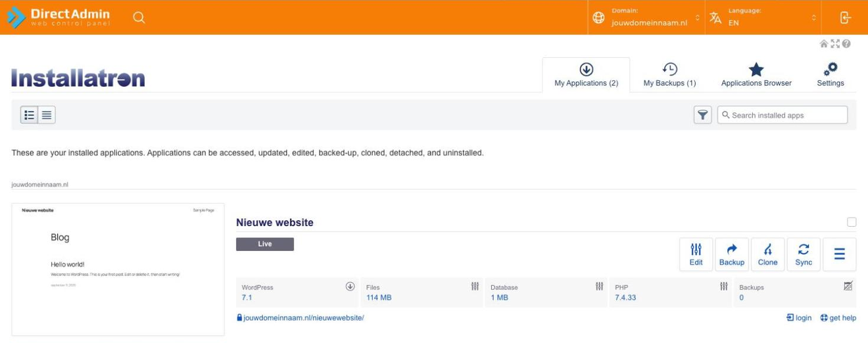Switch to My Applications (2) tab
868x343 pixels.
click(x=586, y=75)
